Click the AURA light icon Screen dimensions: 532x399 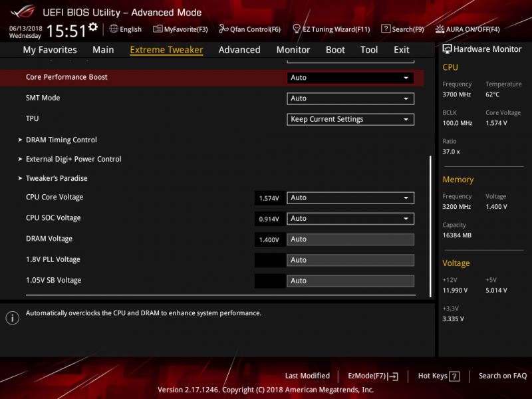440,29
